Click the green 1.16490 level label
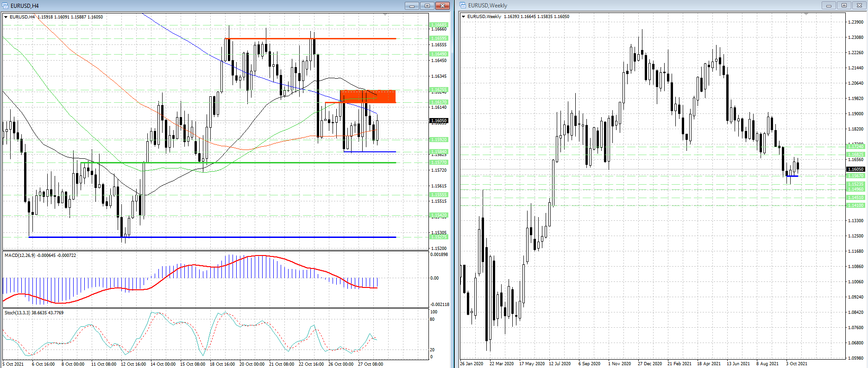 point(439,54)
